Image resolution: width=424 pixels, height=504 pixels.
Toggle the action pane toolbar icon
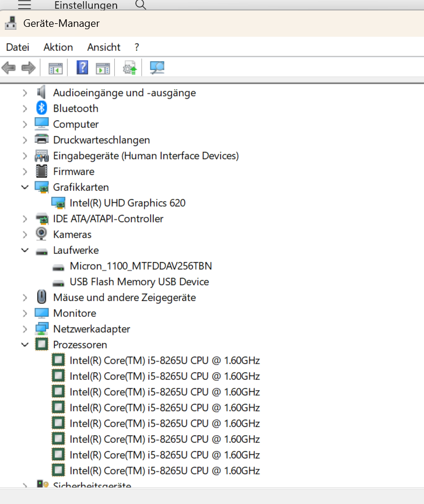click(x=103, y=68)
